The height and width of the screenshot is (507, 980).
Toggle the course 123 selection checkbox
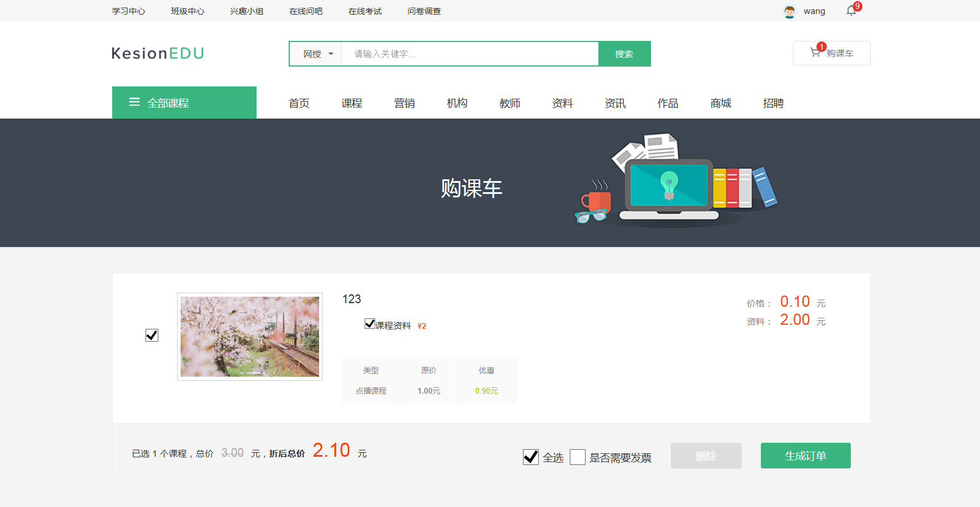point(152,335)
